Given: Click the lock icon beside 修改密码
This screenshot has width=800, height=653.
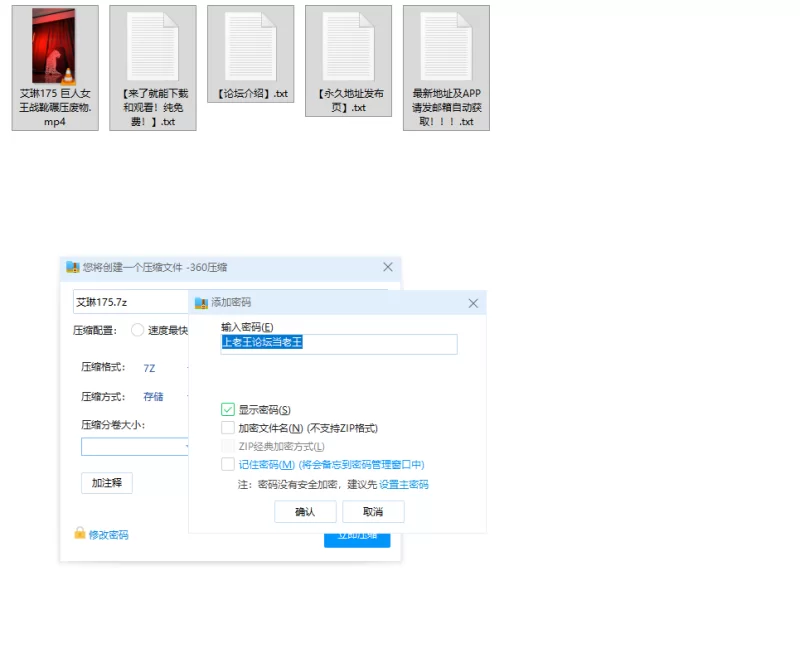Looking at the screenshot, I should coord(80,534).
